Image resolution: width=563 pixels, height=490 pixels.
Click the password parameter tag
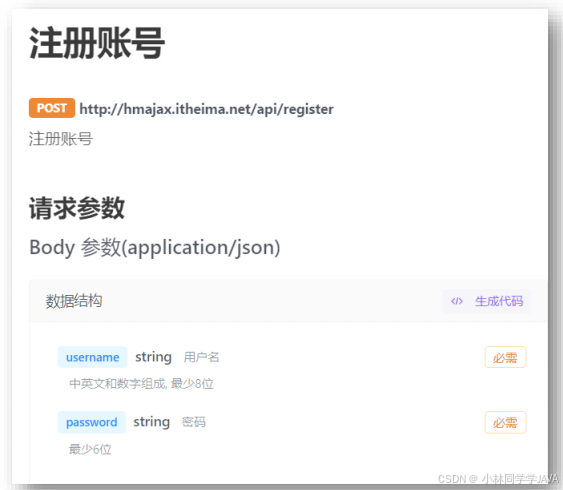coord(92,422)
